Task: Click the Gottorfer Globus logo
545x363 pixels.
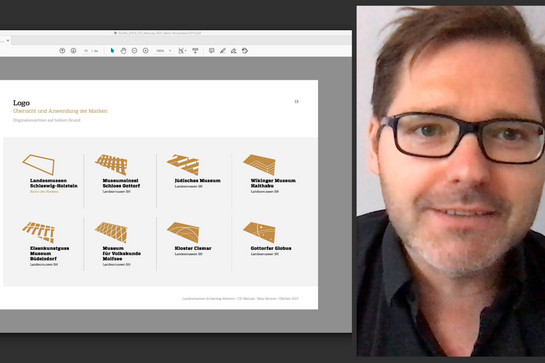Action: click(259, 232)
